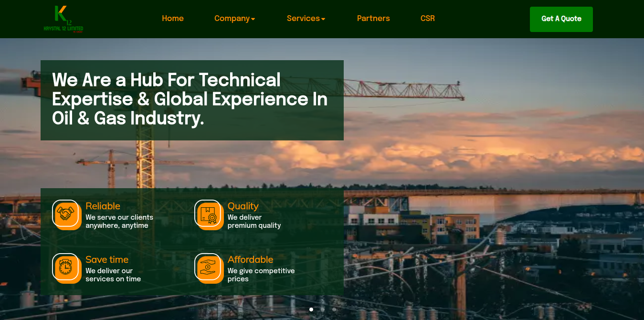Click the hand-holding-coin Affordable icon
Viewport: 644px width, 320px height.
click(x=208, y=267)
